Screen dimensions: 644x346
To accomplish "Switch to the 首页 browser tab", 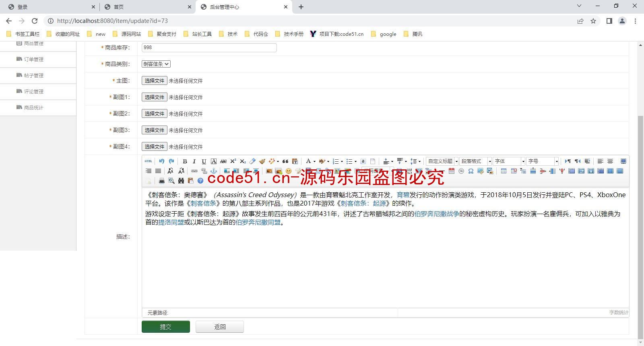I will click(x=147, y=7).
